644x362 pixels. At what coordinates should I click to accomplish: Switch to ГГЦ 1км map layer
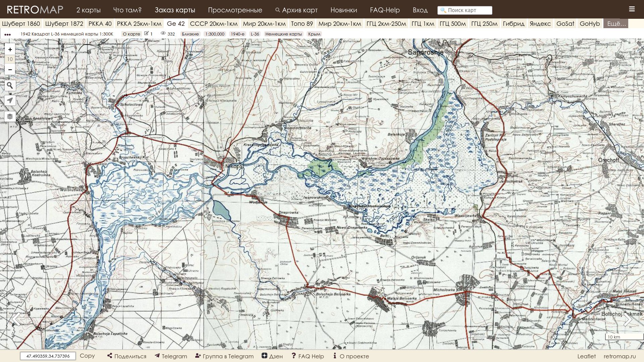423,23
